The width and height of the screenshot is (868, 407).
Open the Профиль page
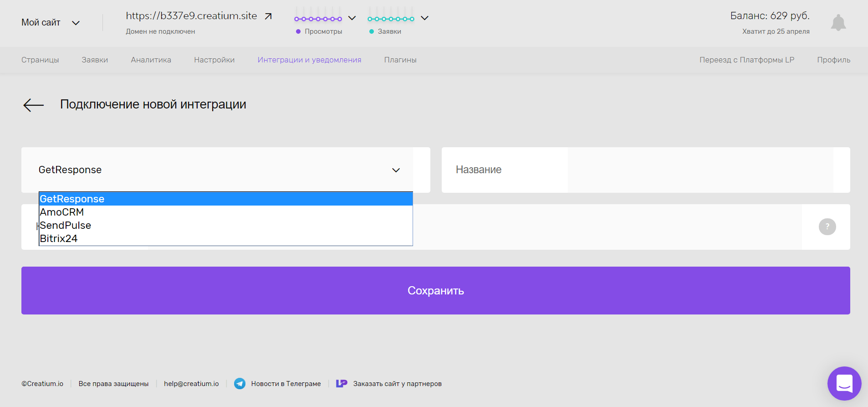pos(833,60)
